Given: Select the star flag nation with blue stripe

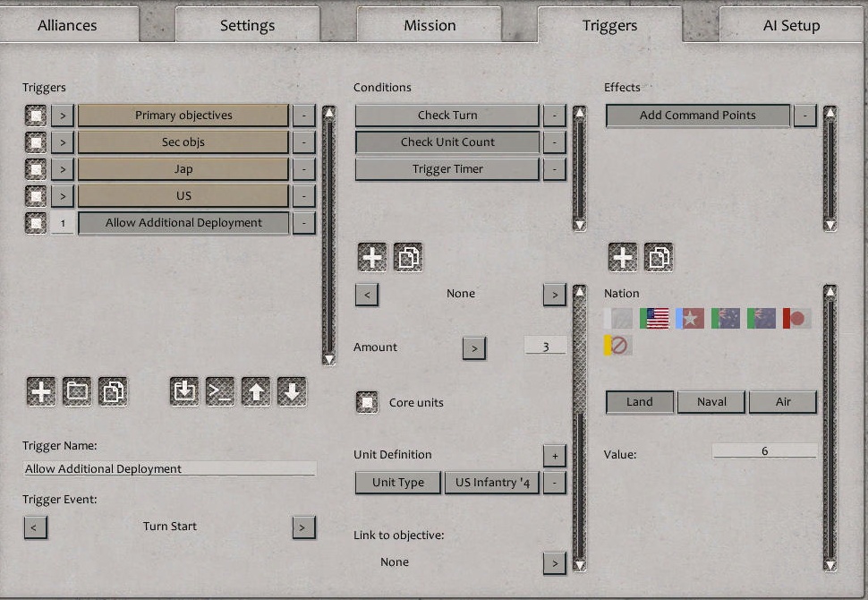Looking at the screenshot, I should 690,319.
